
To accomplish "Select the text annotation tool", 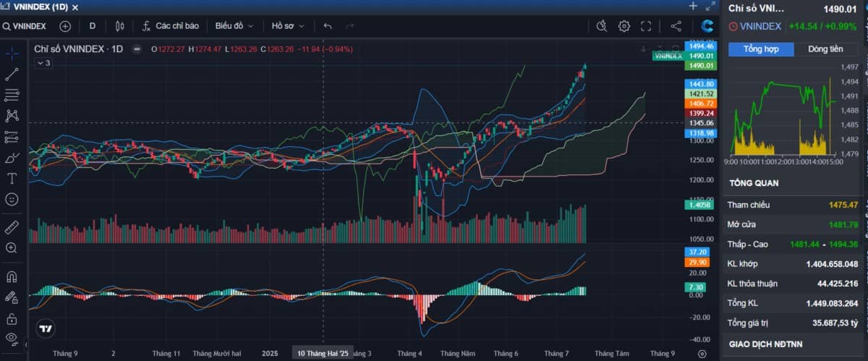I will coord(12,178).
